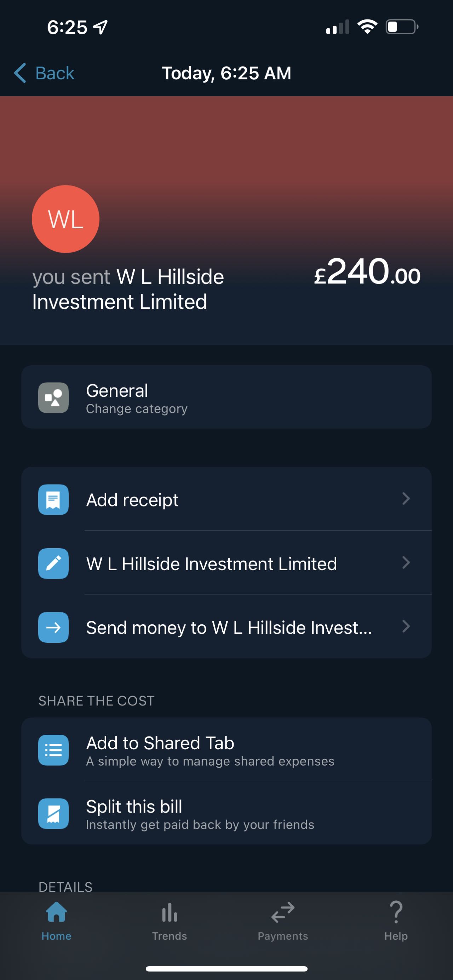Tap the Shared Tab list icon
The width and height of the screenshot is (453, 980).
coord(54,750)
